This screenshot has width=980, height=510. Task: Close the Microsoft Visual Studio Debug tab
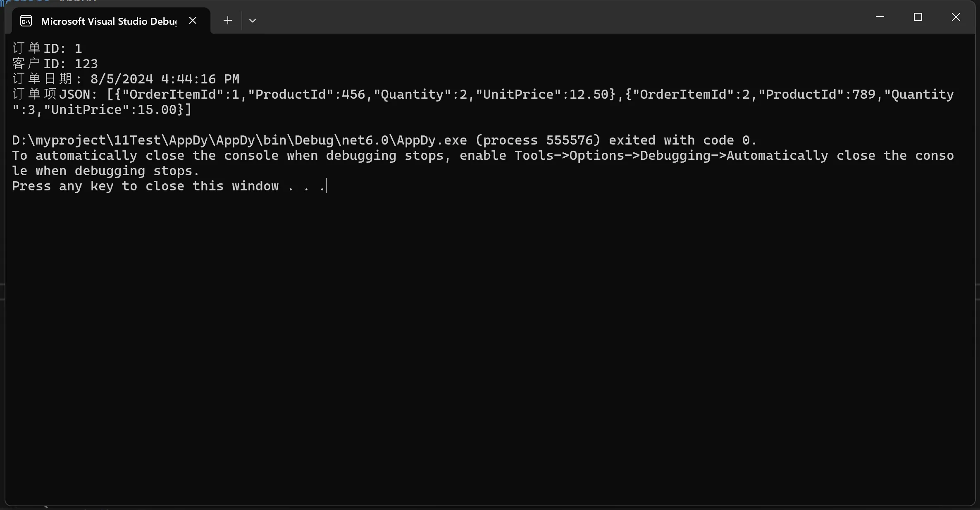[x=193, y=21]
